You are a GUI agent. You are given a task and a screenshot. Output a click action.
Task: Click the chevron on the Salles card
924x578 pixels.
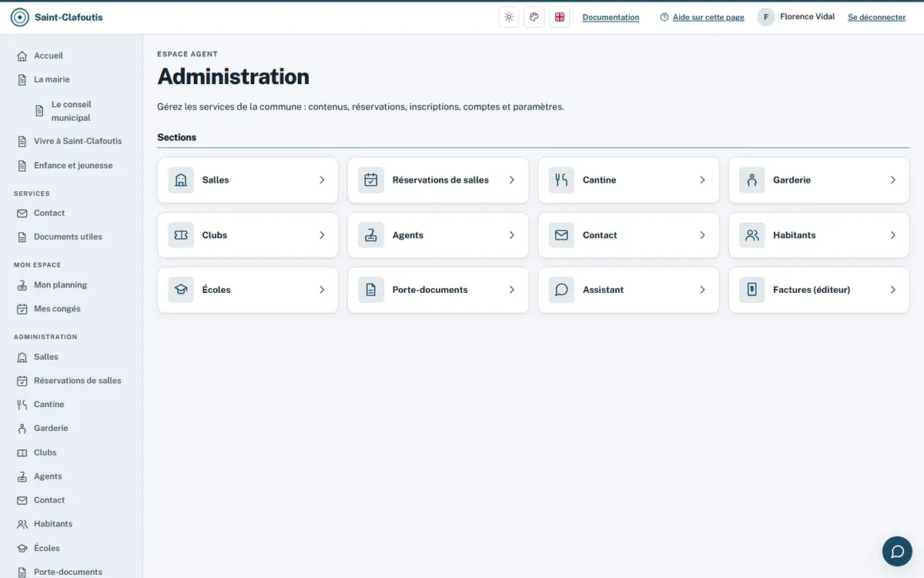pyautogui.click(x=322, y=180)
